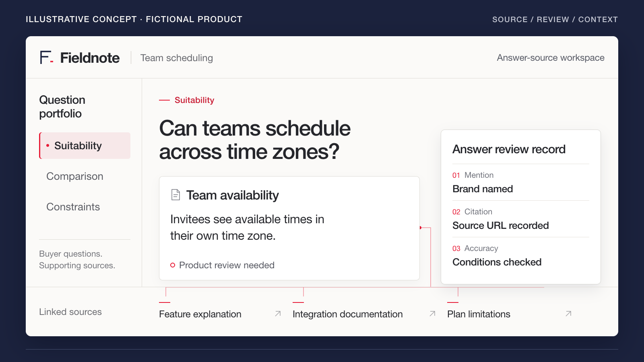Click the ILLUSTRATIVE CONCEPT · FICTIONAL PRODUCT caption
Viewport: 644px width, 362px height.
click(134, 19)
